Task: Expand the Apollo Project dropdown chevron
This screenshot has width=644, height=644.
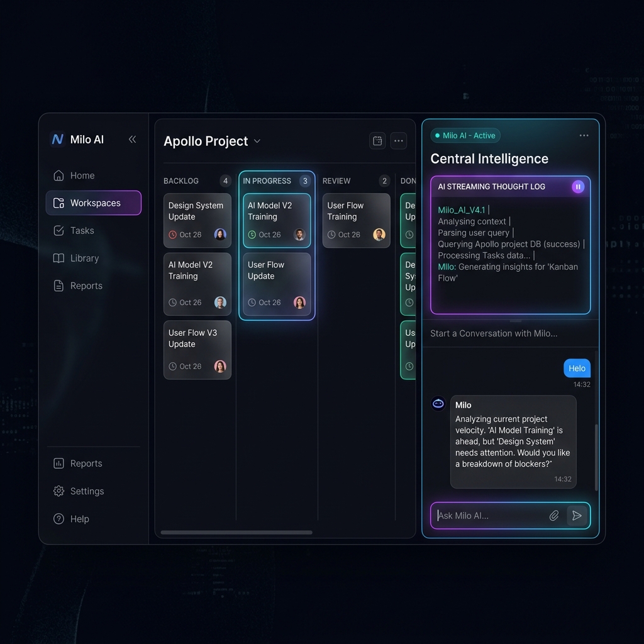Action: [257, 142]
